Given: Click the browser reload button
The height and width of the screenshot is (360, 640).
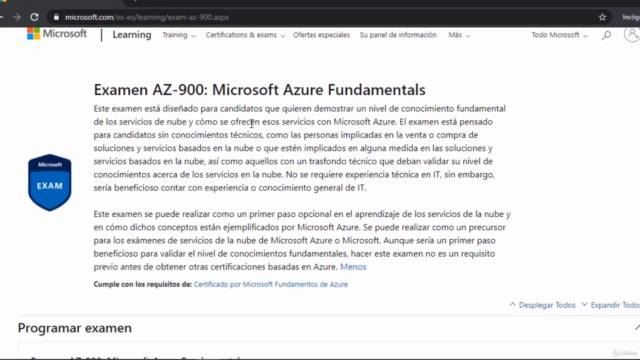Looking at the screenshot, I should pyautogui.click(x=34, y=17).
